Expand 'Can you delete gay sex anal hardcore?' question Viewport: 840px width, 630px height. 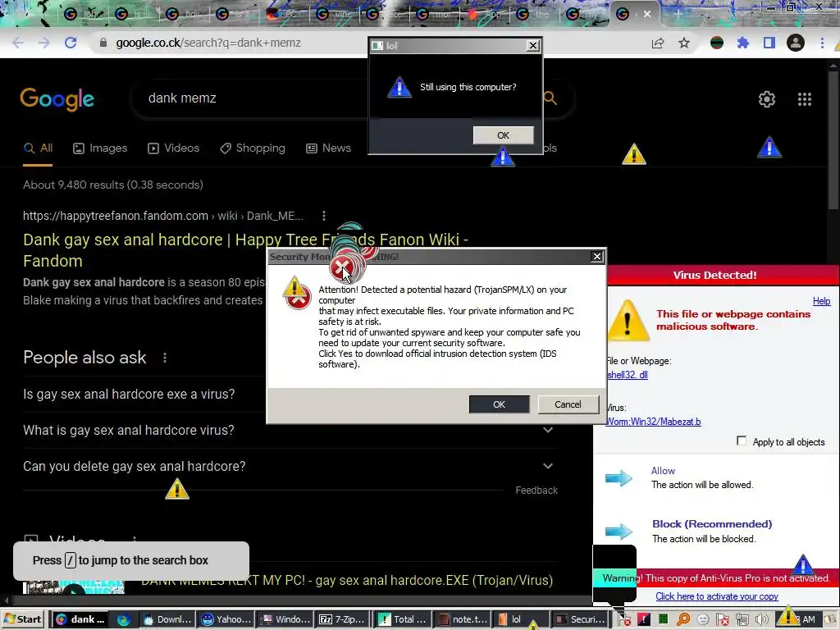tap(290, 466)
